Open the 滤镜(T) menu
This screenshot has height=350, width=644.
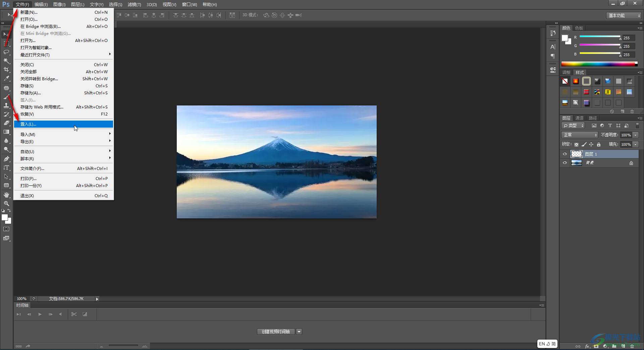pos(134,4)
